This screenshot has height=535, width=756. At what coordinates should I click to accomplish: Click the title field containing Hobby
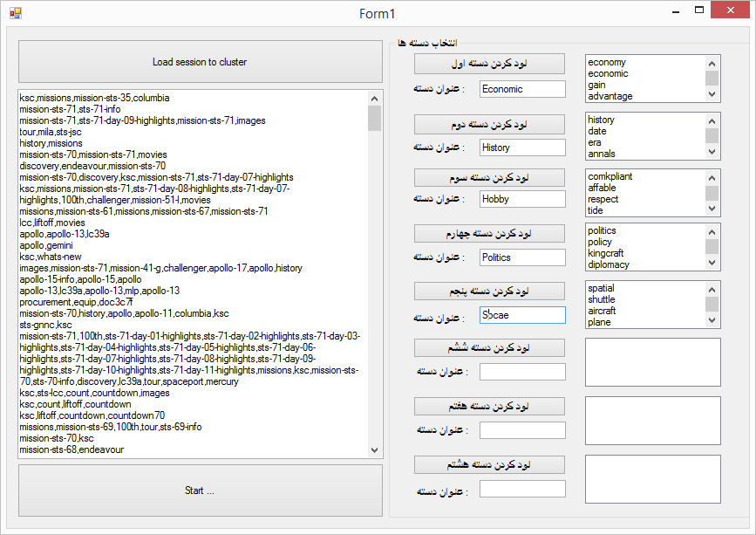pos(522,199)
